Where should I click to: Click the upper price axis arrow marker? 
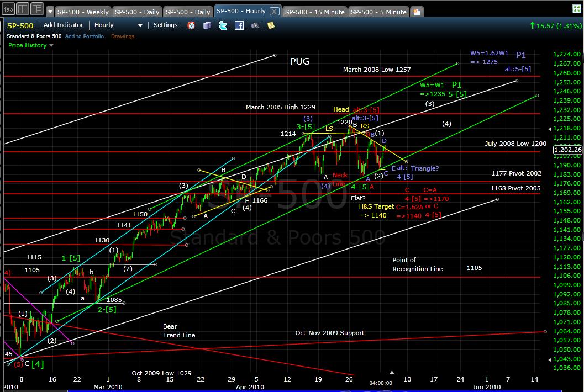click(x=550, y=129)
